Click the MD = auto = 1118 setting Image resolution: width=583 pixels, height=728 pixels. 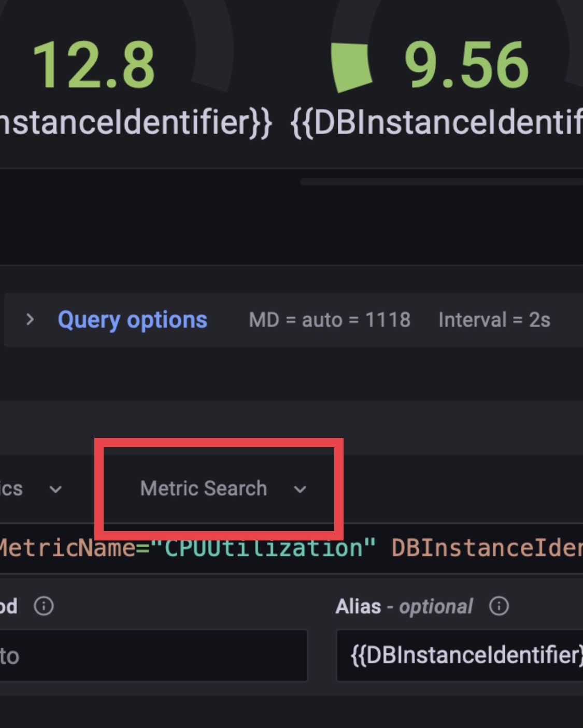pyautogui.click(x=330, y=320)
